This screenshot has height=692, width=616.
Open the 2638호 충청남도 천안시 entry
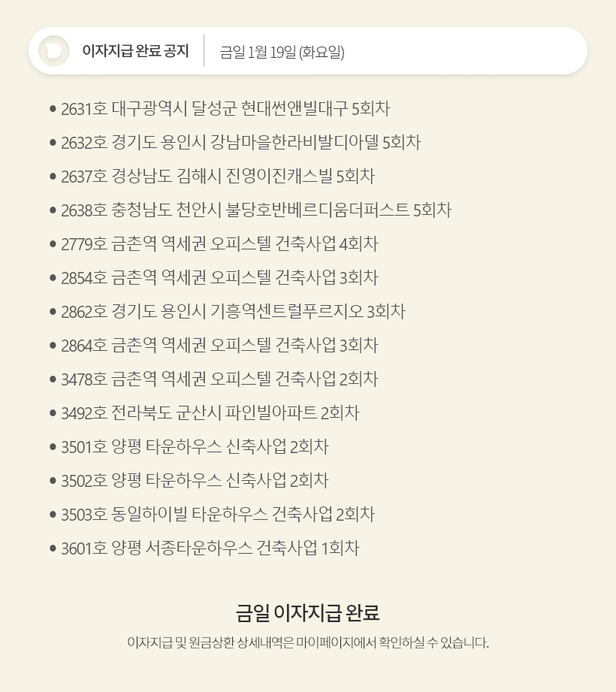pyautogui.click(x=255, y=210)
